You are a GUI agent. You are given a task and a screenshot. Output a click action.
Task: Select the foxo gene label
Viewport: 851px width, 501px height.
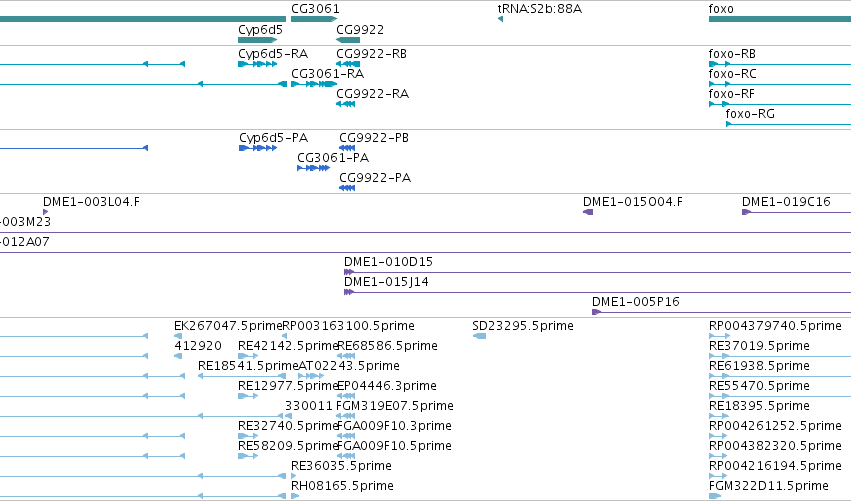(721, 9)
